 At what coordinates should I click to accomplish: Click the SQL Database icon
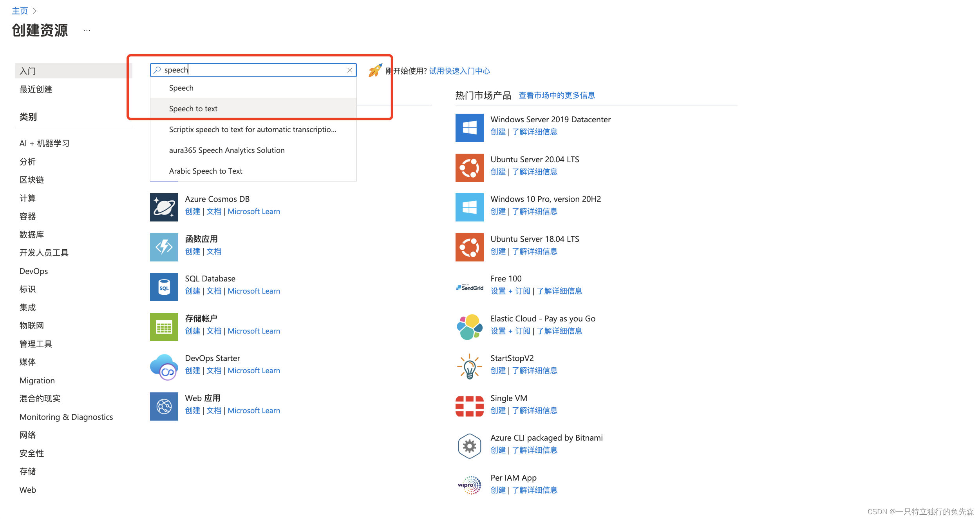(164, 287)
